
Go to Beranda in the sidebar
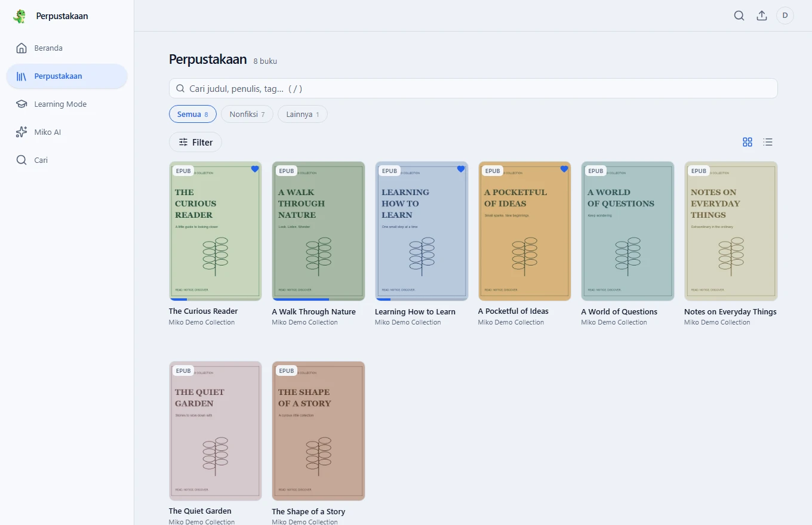67,48
